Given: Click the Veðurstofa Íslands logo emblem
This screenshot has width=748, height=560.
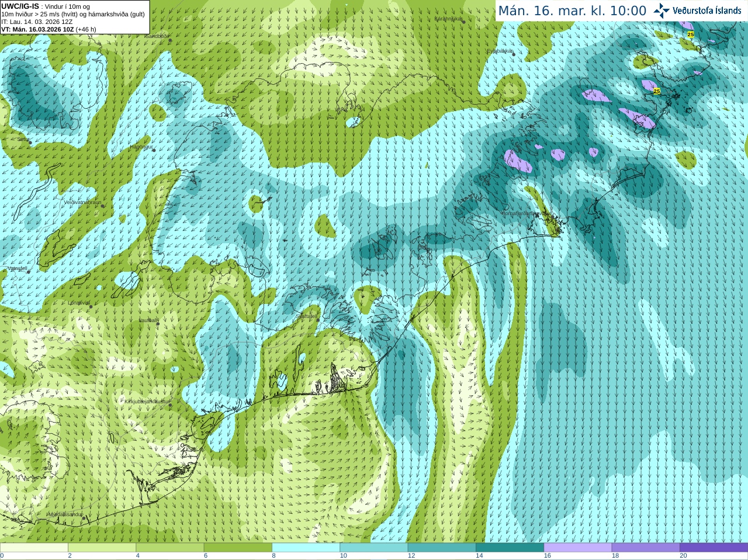Looking at the screenshot, I should (x=662, y=11).
